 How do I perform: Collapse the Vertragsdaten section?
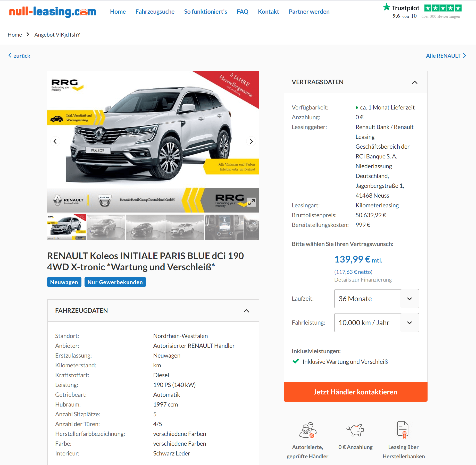[x=414, y=82]
